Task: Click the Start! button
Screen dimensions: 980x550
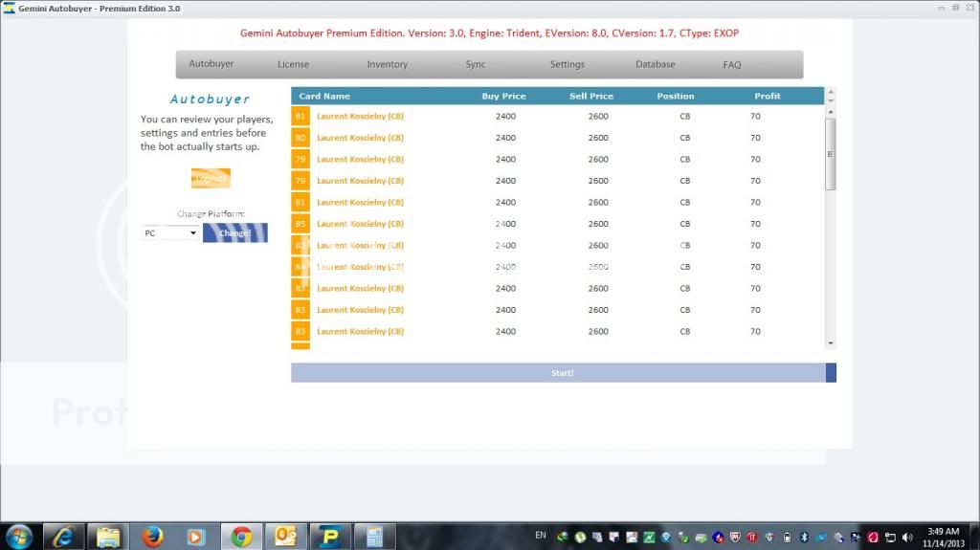Action: pos(562,373)
